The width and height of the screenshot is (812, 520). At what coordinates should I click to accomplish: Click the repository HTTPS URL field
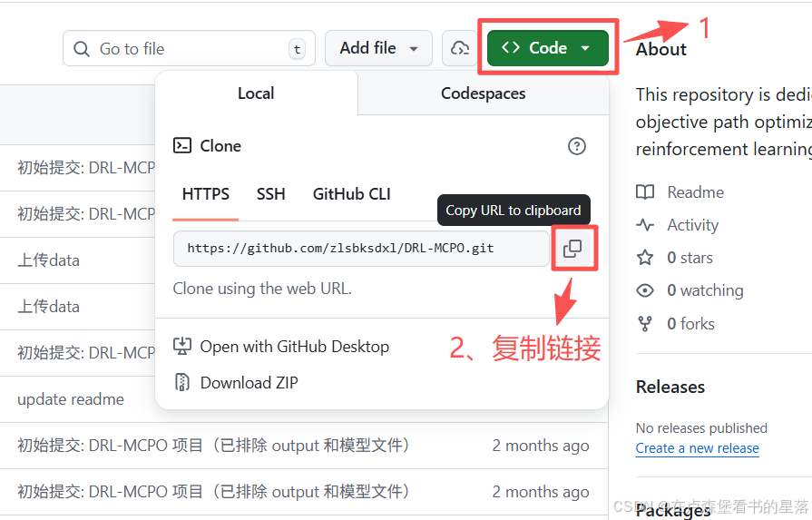coord(361,249)
